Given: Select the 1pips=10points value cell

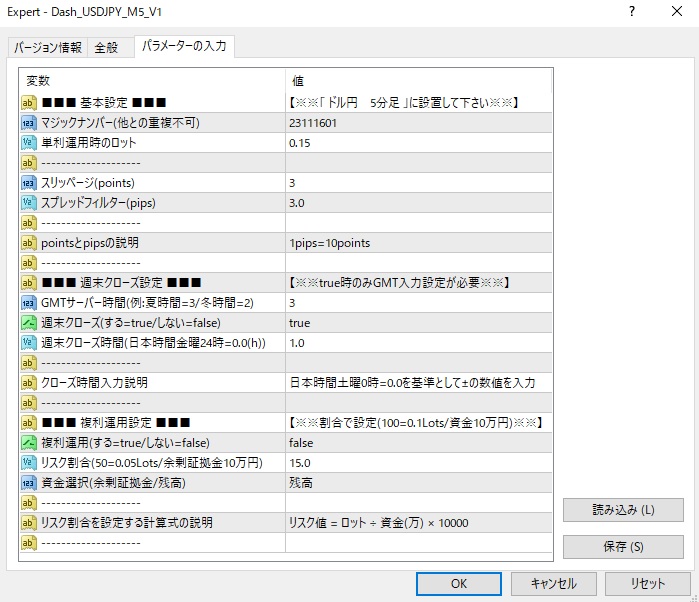Looking at the screenshot, I should [x=419, y=243].
